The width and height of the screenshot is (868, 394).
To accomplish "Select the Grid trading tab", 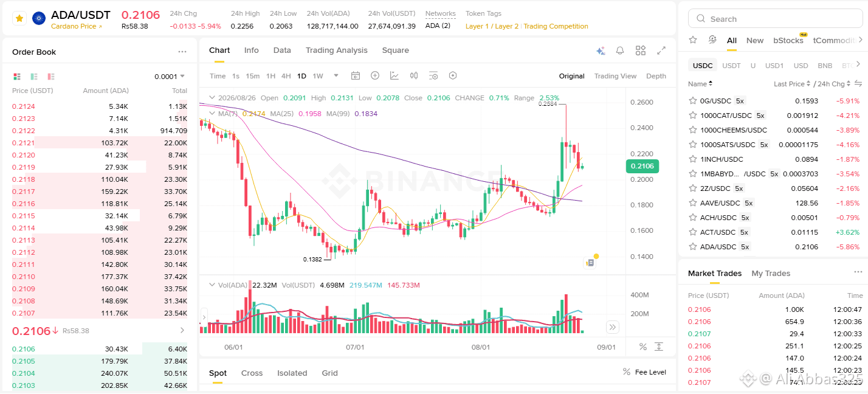I will (330, 373).
